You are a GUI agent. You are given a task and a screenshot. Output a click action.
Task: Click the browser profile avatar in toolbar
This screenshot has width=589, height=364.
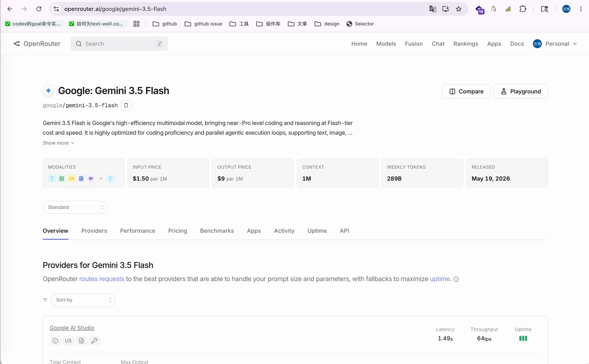click(x=566, y=9)
